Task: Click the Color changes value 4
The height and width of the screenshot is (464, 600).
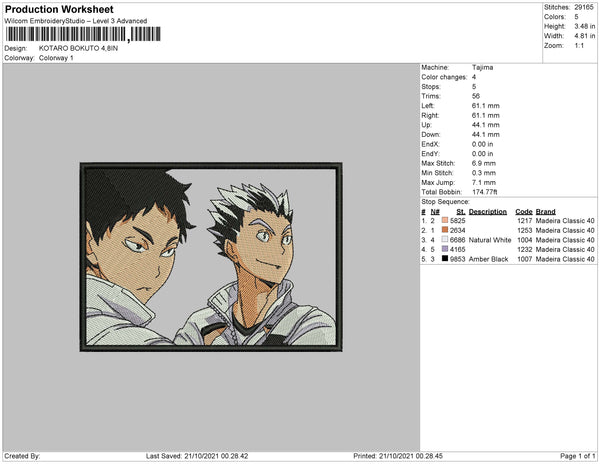Action: (x=474, y=77)
